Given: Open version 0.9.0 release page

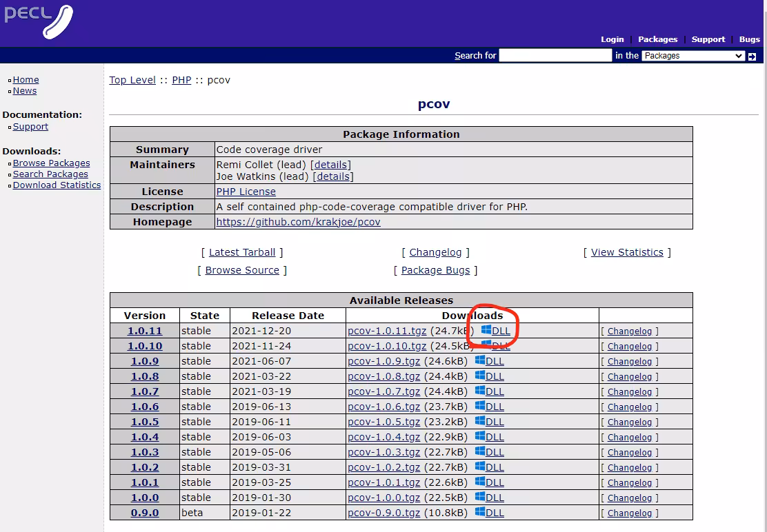Looking at the screenshot, I should 145,513.
